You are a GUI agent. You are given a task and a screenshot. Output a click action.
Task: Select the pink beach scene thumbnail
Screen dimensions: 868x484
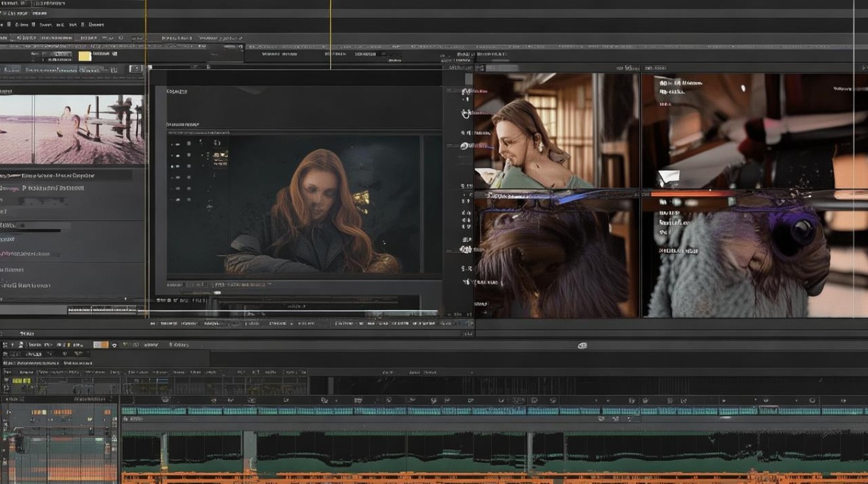72,130
